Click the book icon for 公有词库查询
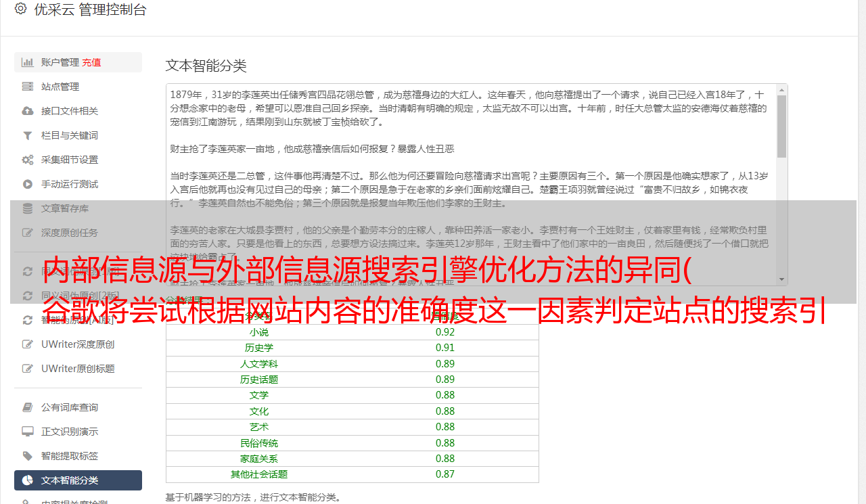 point(28,407)
